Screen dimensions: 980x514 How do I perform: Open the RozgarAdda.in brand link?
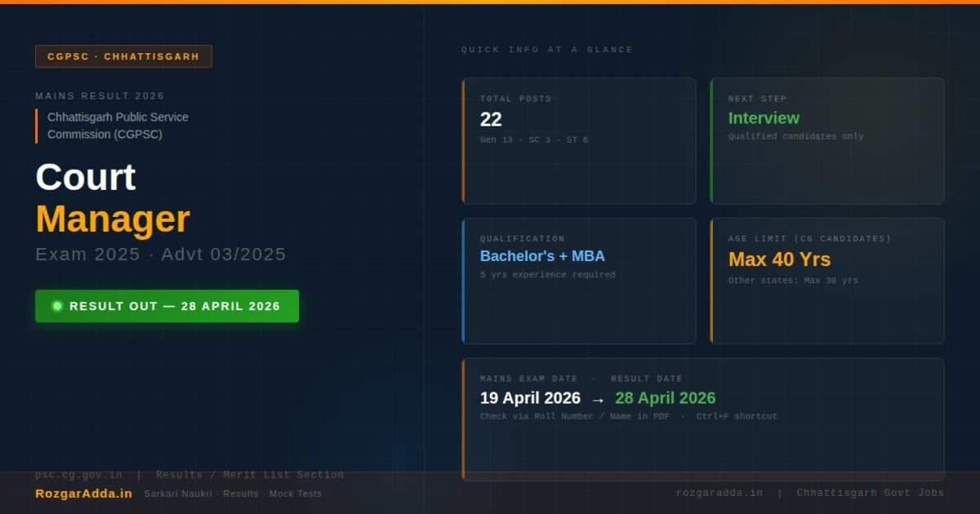[x=83, y=494]
